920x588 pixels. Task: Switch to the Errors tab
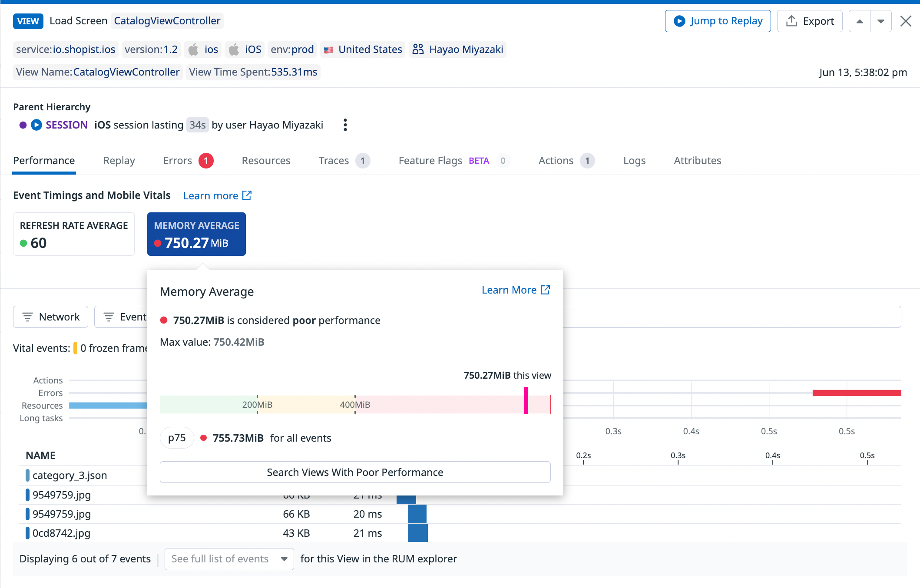(177, 160)
